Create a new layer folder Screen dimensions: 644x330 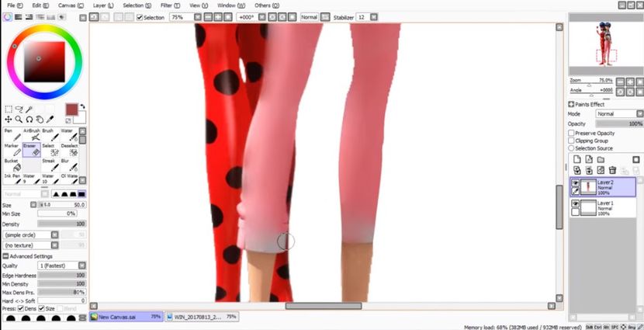pyautogui.click(x=601, y=159)
